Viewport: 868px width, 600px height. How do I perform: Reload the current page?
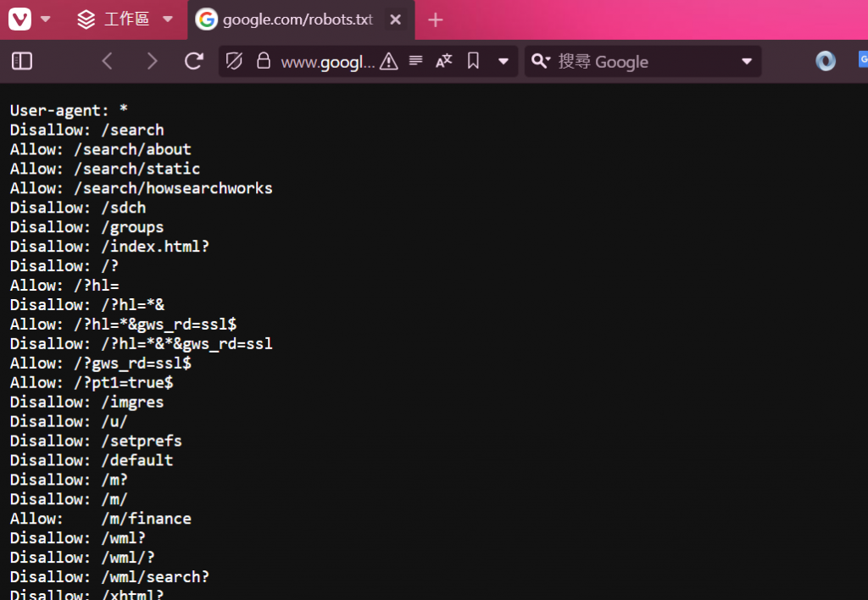(194, 61)
